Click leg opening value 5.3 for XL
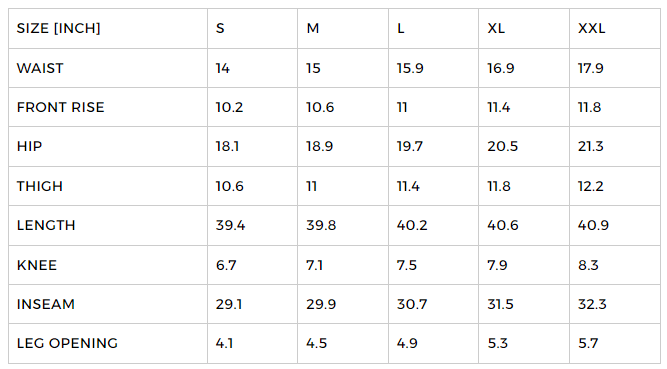This screenshot has height=369, width=667. coord(497,343)
